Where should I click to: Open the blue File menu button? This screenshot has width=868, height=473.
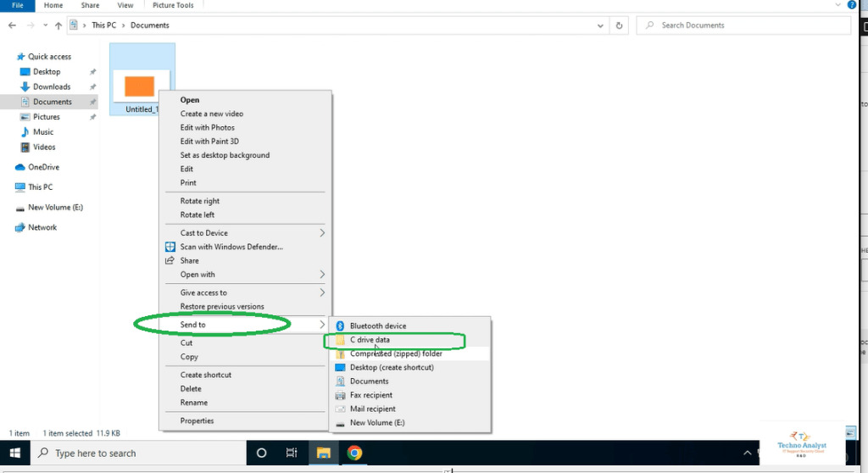click(x=17, y=5)
